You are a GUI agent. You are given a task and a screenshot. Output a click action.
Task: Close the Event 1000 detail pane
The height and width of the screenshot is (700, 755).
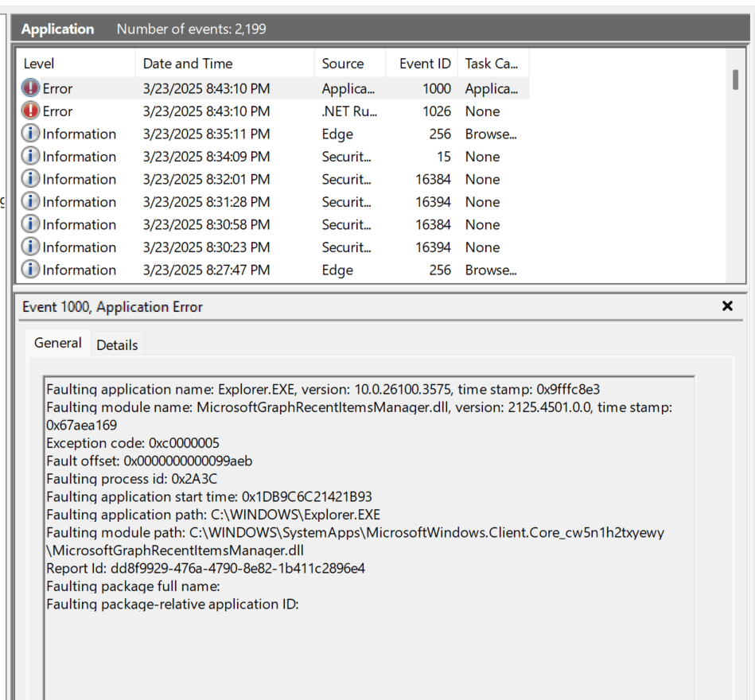727,305
